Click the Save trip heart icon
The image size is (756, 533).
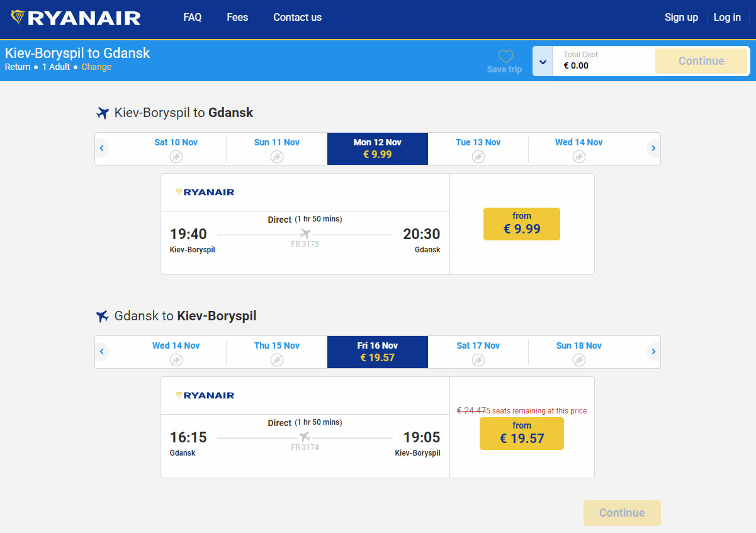click(505, 57)
